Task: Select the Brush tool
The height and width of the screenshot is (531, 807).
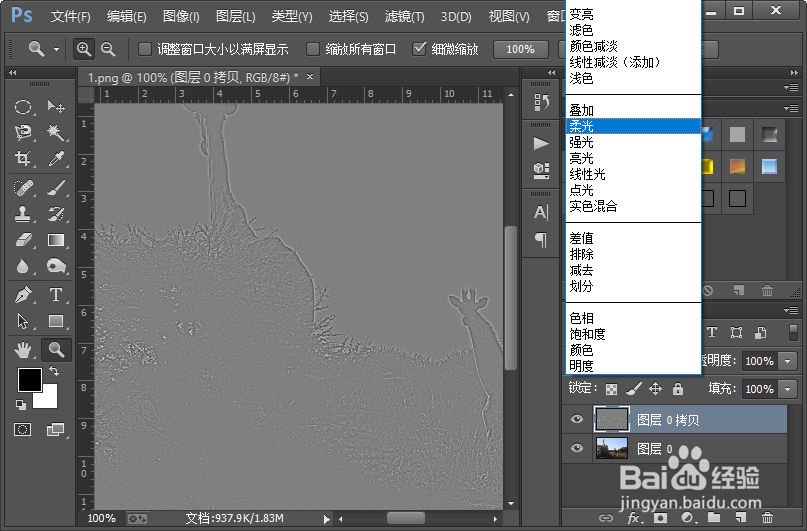Action: [56, 188]
